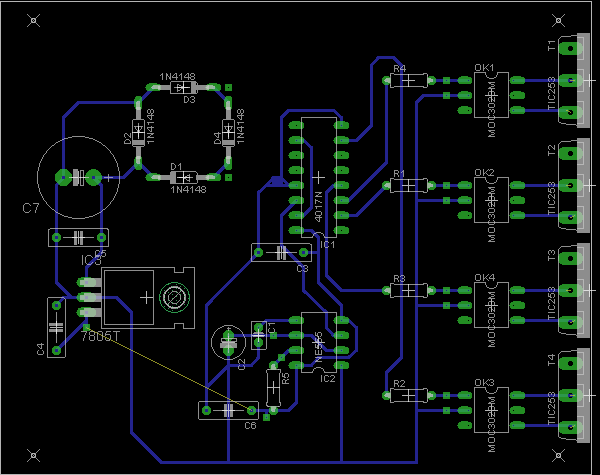Click the C6 text label

click(250, 426)
